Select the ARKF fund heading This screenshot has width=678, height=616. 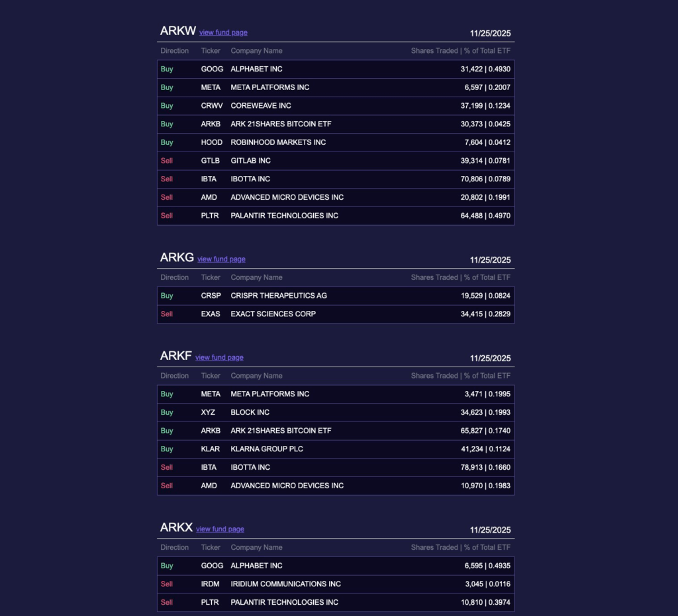[176, 356]
